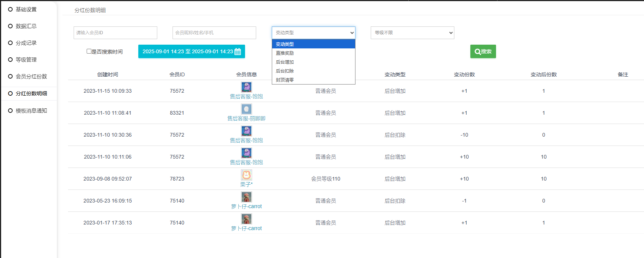Click 栗子* member avatar image
The width and height of the screenshot is (644, 258).
[x=246, y=175]
